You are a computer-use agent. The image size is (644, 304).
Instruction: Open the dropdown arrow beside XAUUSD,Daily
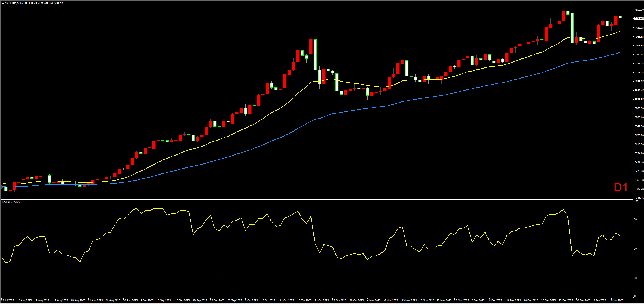(3, 4)
